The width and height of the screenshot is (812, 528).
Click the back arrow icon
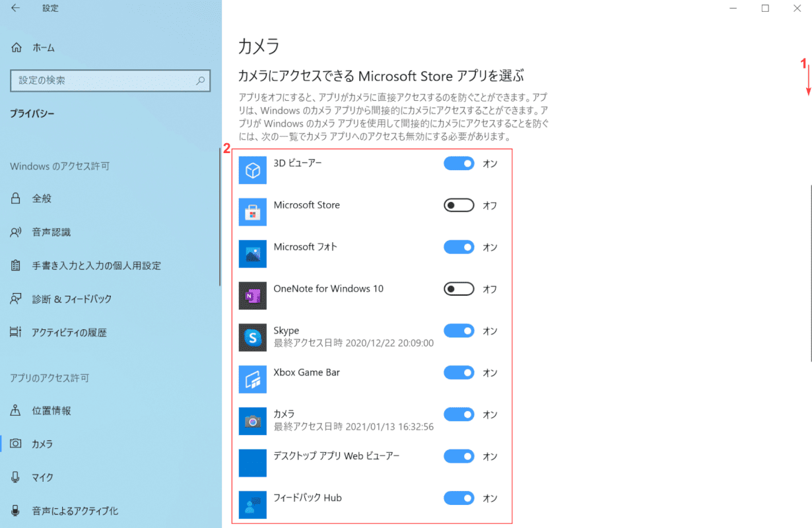(15, 8)
